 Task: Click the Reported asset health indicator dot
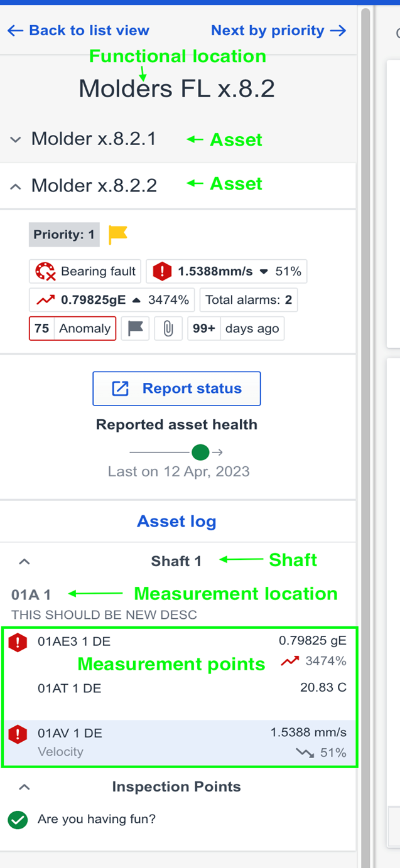click(x=200, y=451)
